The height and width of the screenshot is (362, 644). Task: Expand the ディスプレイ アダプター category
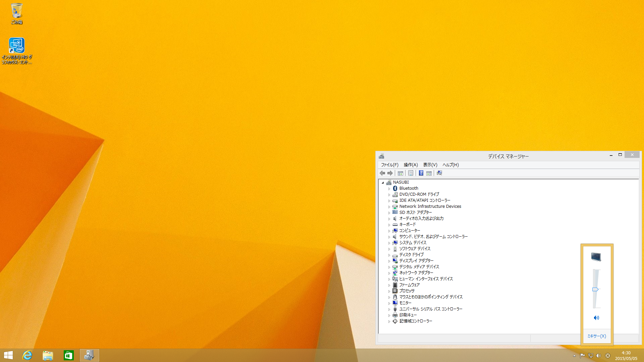point(389,261)
